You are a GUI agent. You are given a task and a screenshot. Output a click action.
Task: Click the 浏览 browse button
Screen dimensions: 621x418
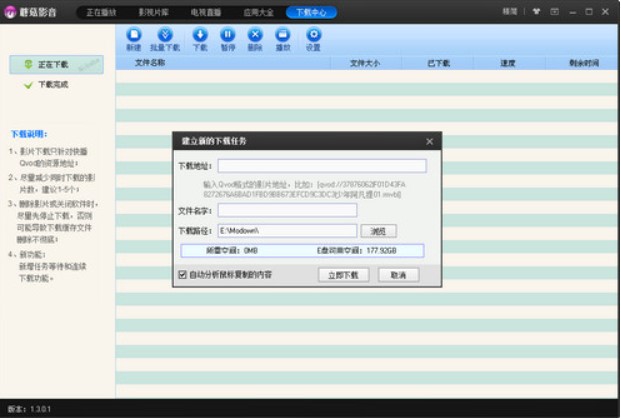click(x=377, y=231)
